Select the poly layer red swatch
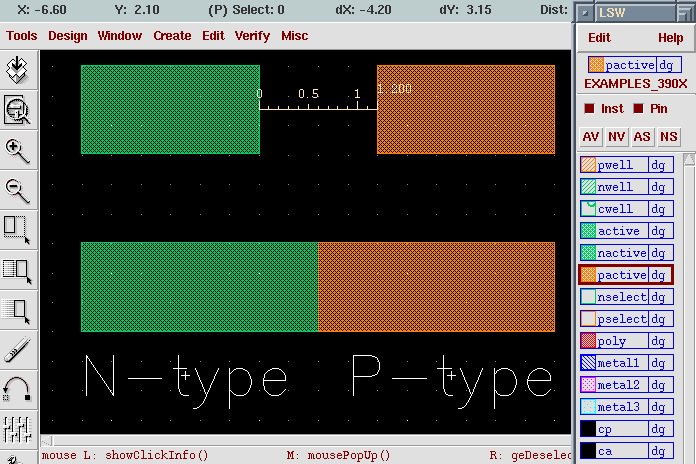The image size is (696, 464). (x=588, y=341)
